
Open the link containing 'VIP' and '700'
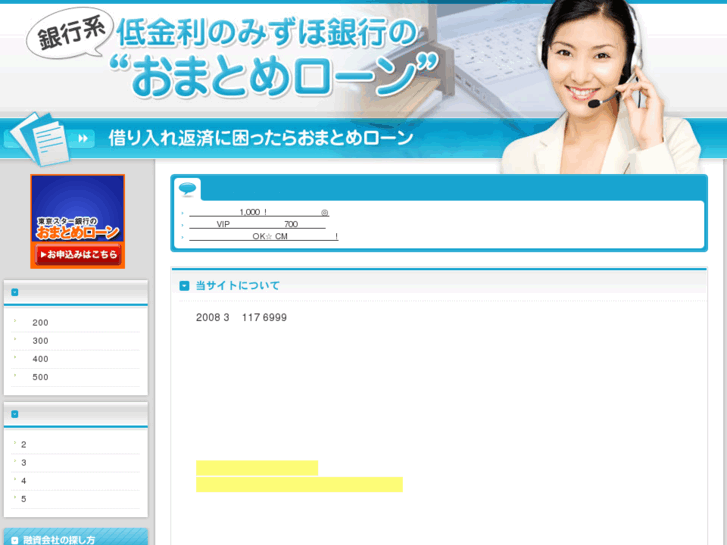click(x=257, y=224)
